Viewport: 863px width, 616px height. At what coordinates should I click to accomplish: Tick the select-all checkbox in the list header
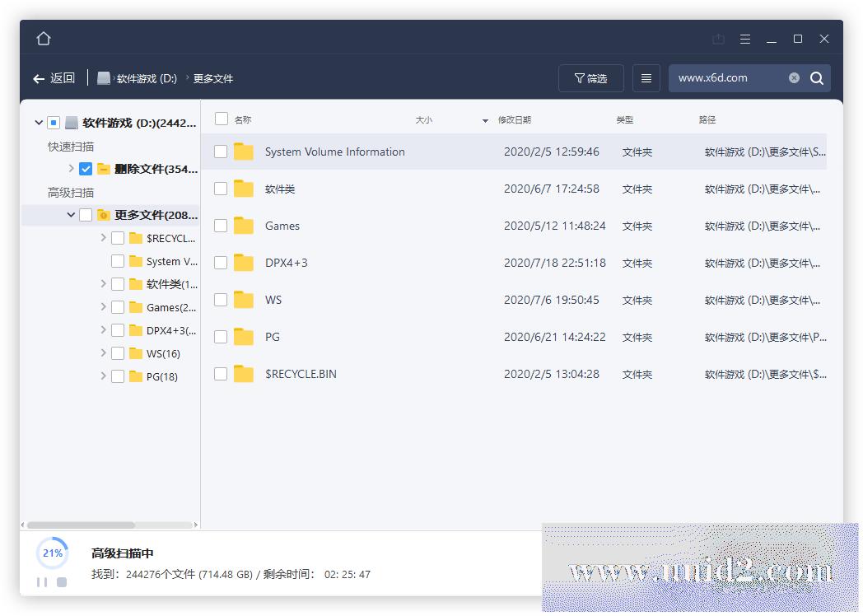click(x=221, y=119)
